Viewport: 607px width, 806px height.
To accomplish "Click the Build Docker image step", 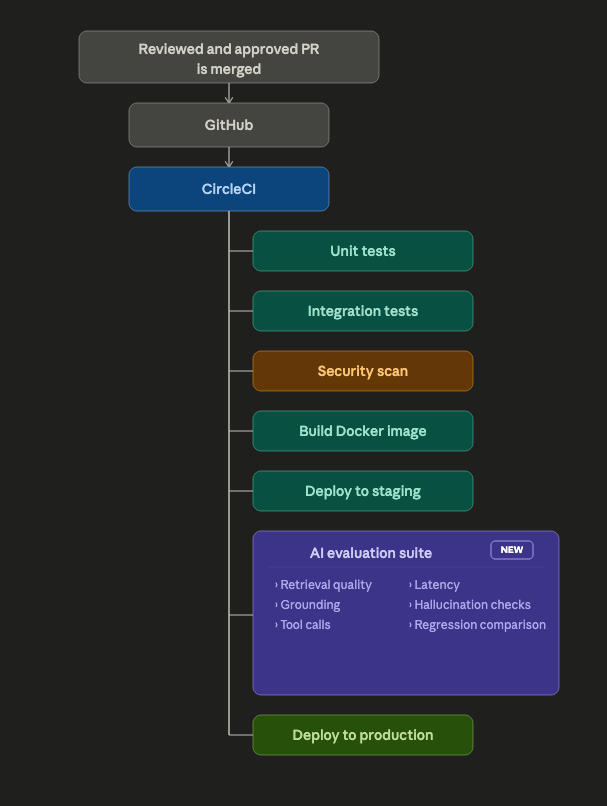I will click(363, 431).
